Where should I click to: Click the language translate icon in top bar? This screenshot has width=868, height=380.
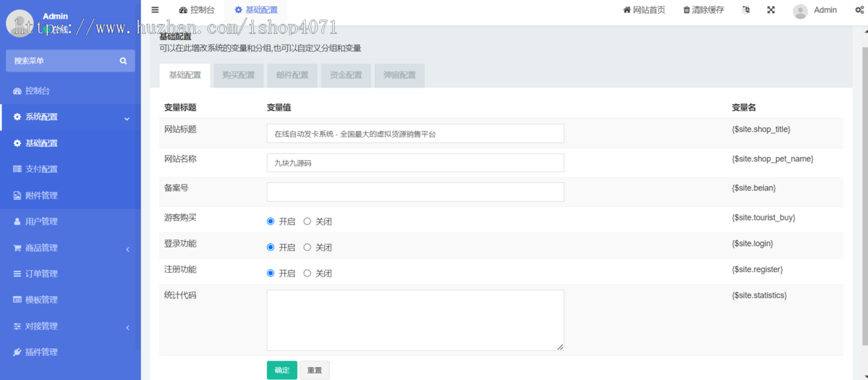[x=746, y=10]
